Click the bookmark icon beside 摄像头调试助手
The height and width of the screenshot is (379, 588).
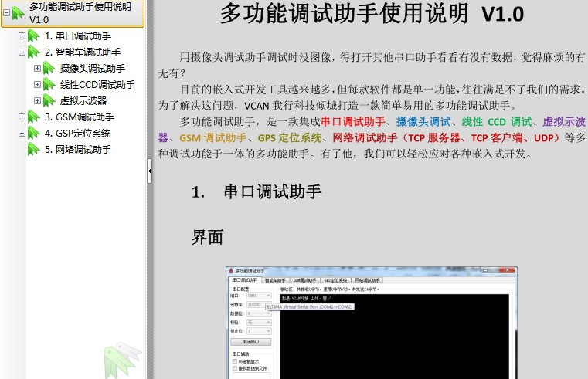(x=49, y=68)
